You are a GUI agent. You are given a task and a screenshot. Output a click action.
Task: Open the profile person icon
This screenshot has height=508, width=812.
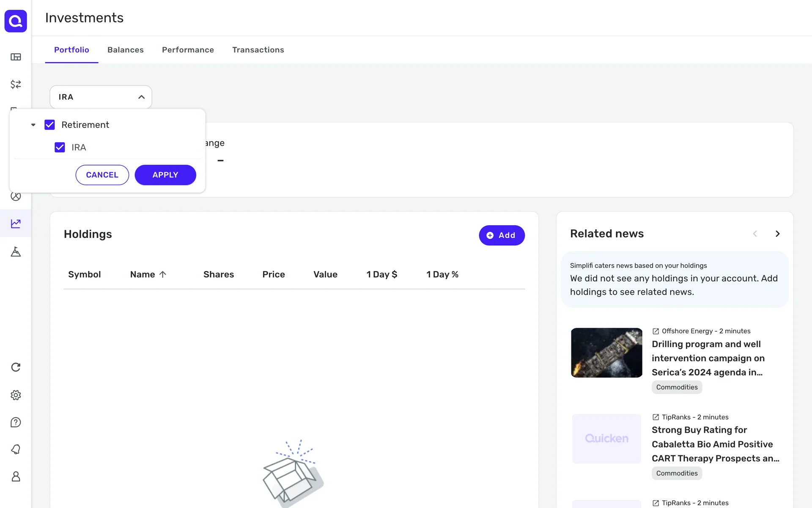tap(16, 477)
